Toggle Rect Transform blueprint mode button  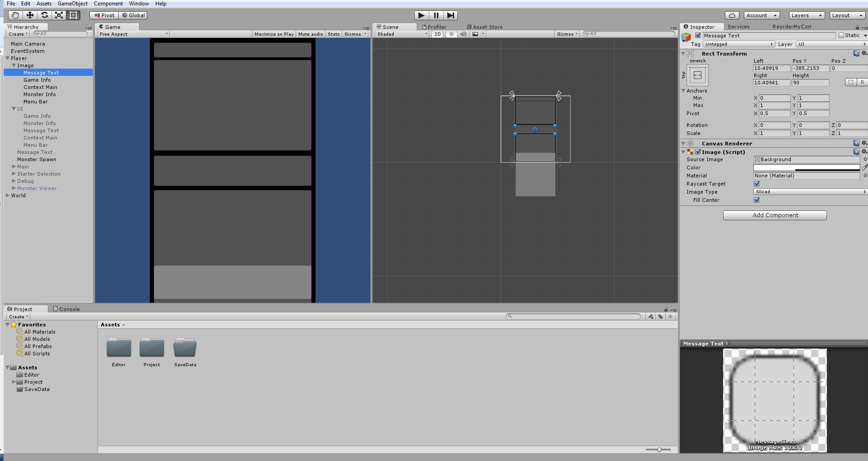(x=851, y=82)
